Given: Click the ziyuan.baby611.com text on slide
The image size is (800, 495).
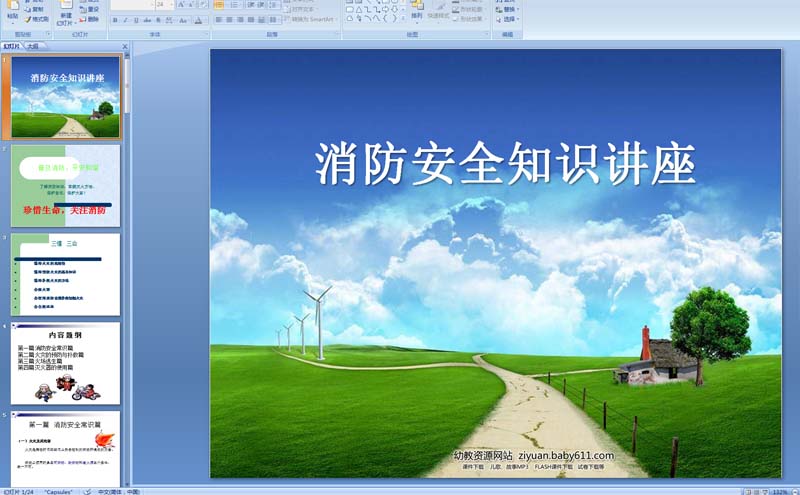Looking at the screenshot, I should (566, 456).
